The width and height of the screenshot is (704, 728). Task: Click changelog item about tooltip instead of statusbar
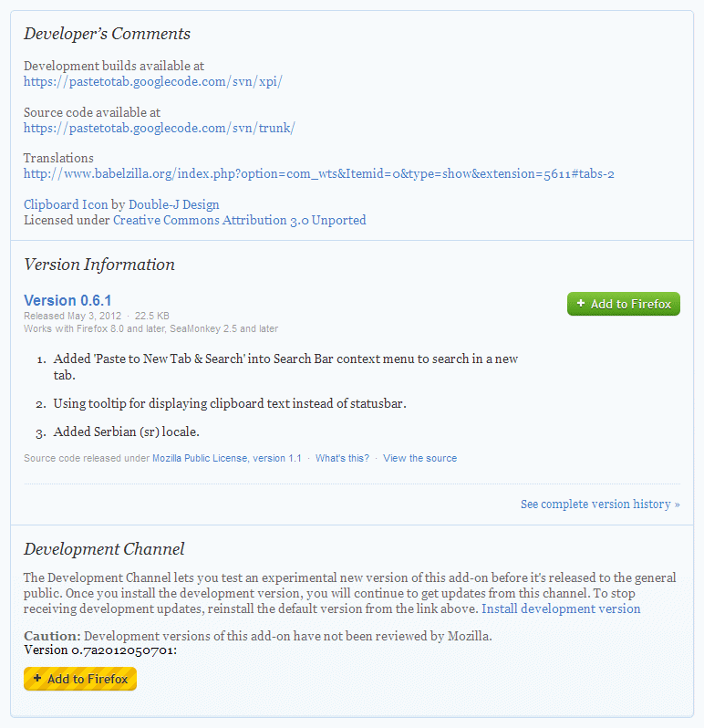(230, 403)
